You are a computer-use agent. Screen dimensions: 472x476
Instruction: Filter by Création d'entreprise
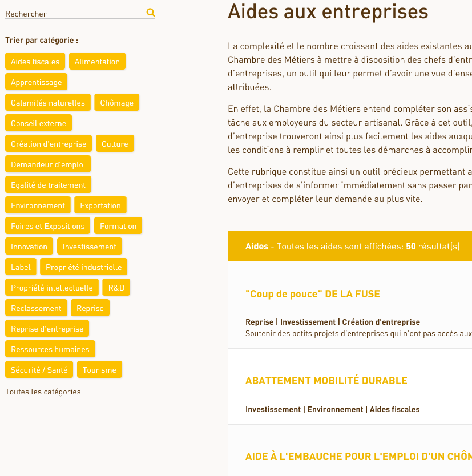(49, 144)
